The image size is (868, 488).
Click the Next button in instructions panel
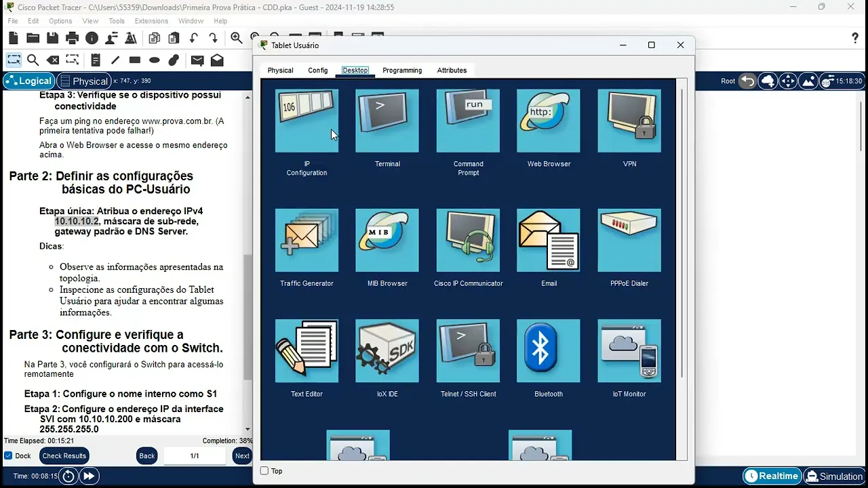pos(242,455)
